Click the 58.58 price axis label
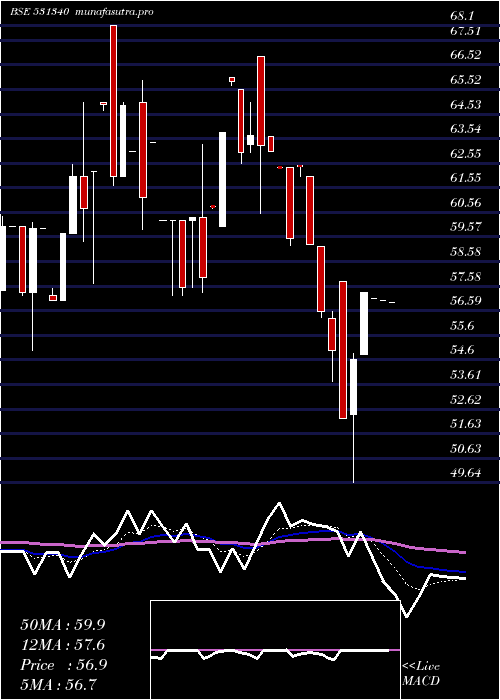500x700 pixels. pyautogui.click(x=466, y=252)
